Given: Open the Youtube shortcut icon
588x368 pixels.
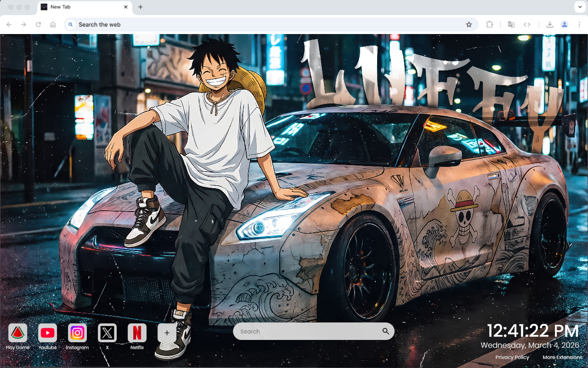Looking at the screenshot, I should click(x=47, y=333).
